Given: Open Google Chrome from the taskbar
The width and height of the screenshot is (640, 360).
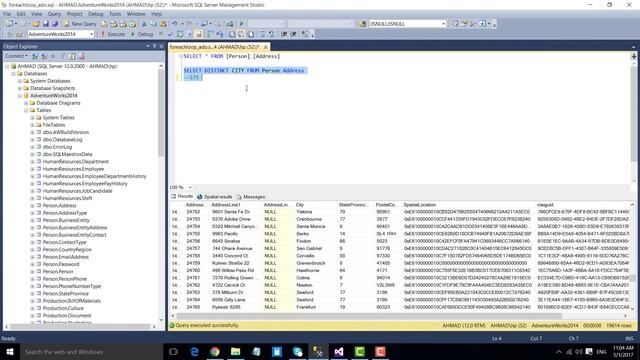Looking at the screenshot, I should pyautogui.click(x=215, y=352).
